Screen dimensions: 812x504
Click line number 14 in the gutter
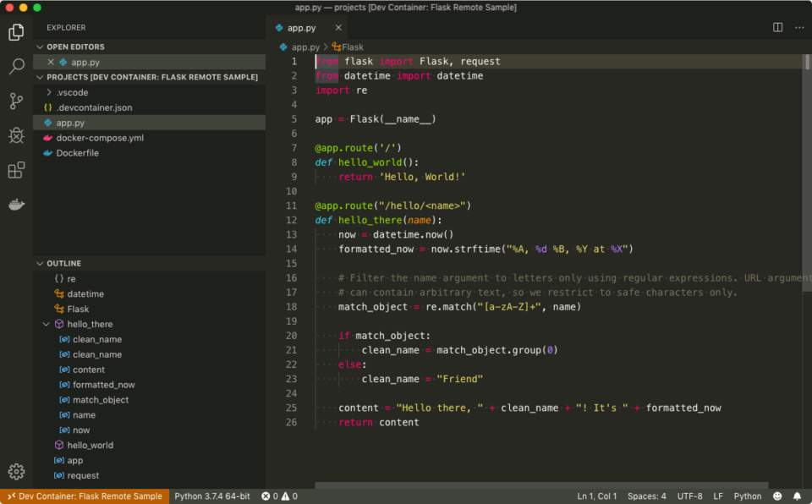[x=292, y=249]
